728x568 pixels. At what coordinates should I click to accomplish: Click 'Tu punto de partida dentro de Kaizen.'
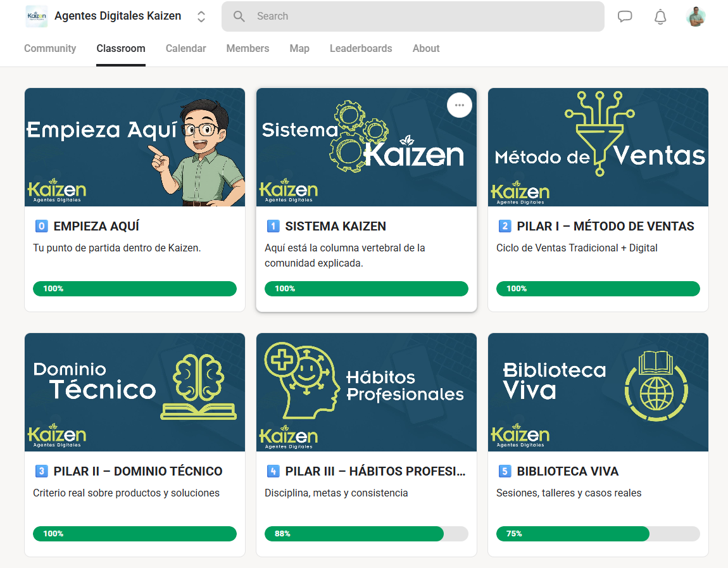click(116, 248)
